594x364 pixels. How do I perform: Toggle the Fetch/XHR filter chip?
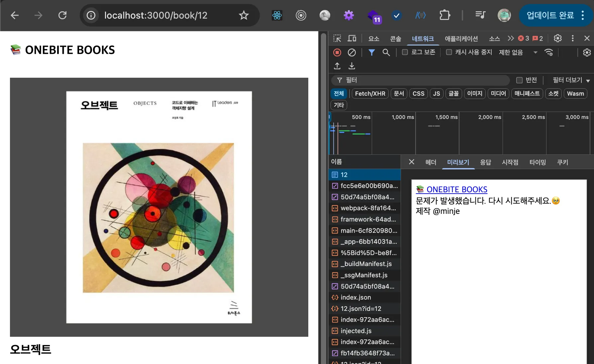point(370,94)
